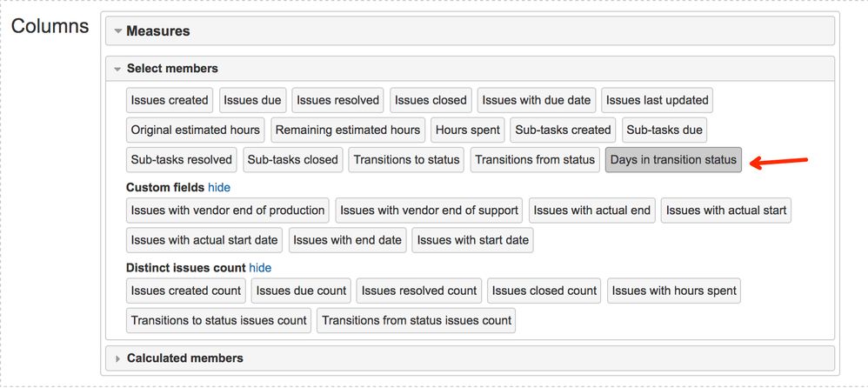Select the Hours spent measure

468,130
